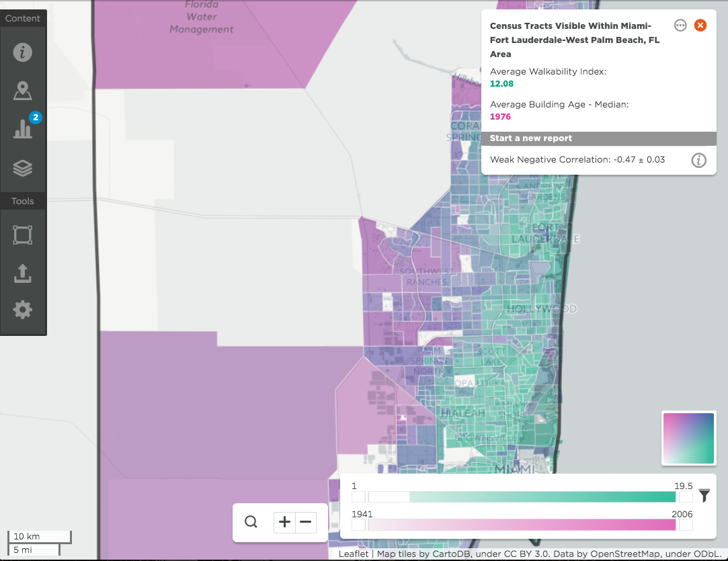Click the funnel filter icon
The height and width of the screenshot is (561, 728).
pyautogui.click(x=704, y=496)
